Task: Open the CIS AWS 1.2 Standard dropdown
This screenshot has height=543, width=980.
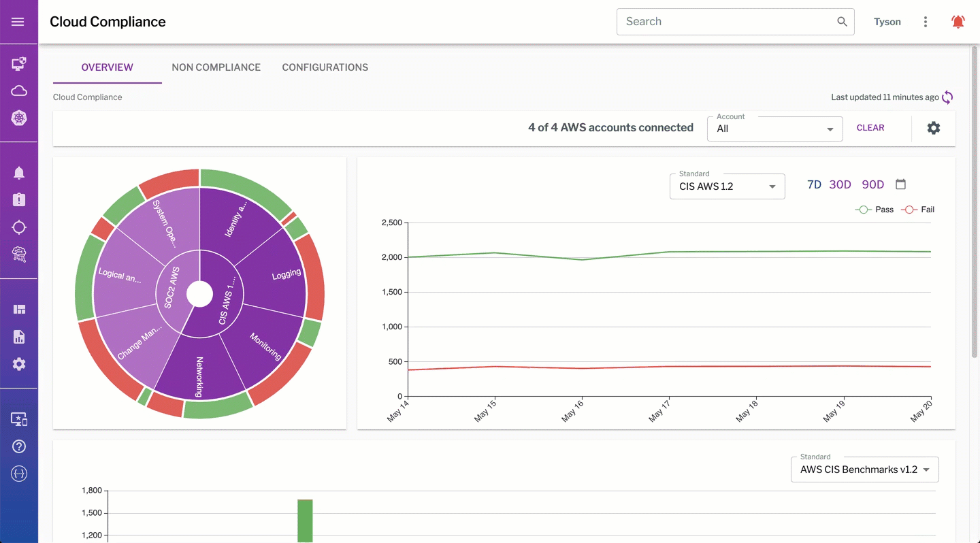Action: tap(728, 186)
